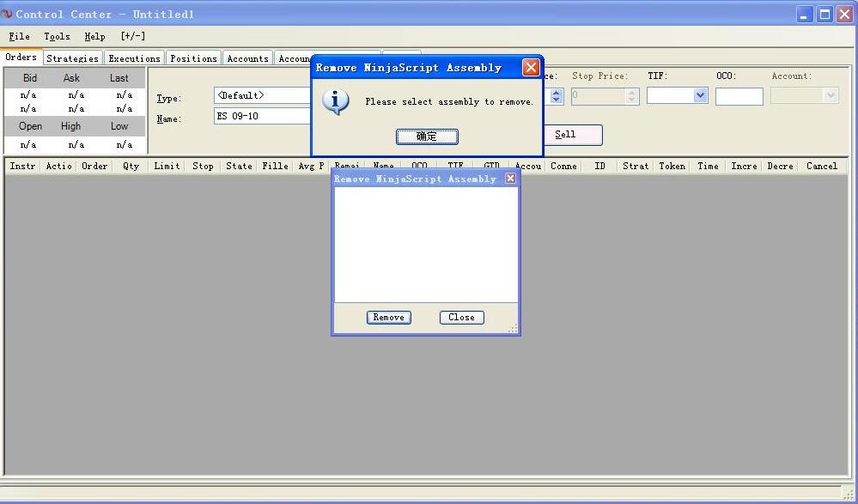Viewport: 858px width, 504px height.
Task: Click the Stop Price field
Action: [598, 96]
